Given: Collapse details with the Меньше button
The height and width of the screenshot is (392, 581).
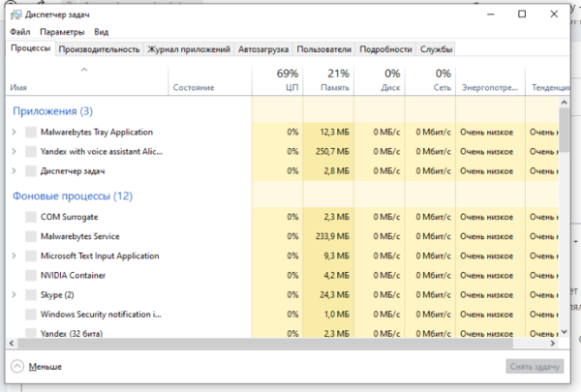Looking at the screenshot, I should point(37,367).
